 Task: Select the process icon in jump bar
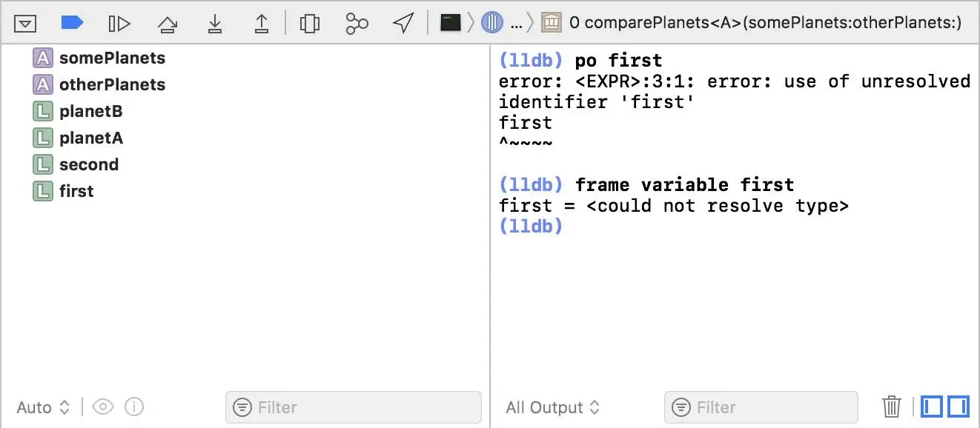pyautogui.click(x=451, y=23)
